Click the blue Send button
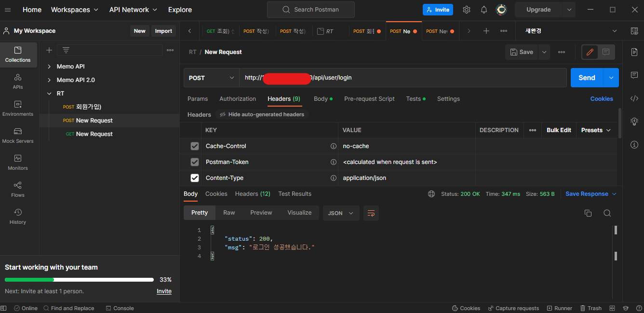 point(587,78)
